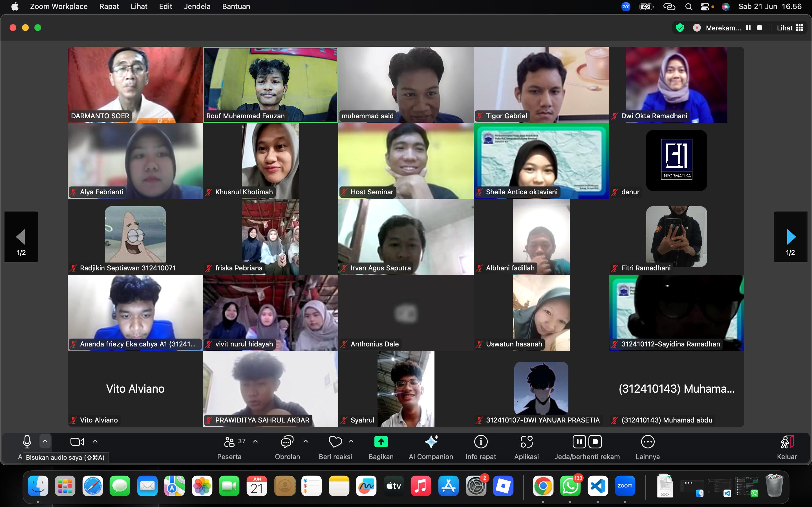Screen dimensions: 812x507
Task: Open the Aplikasi apps panel
Action: (x=526, y=442)
